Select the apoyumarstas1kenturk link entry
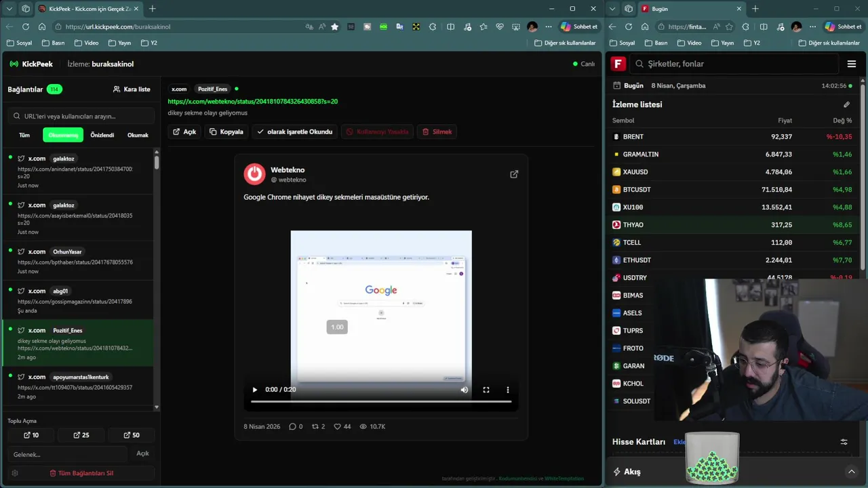 [77, 386]
